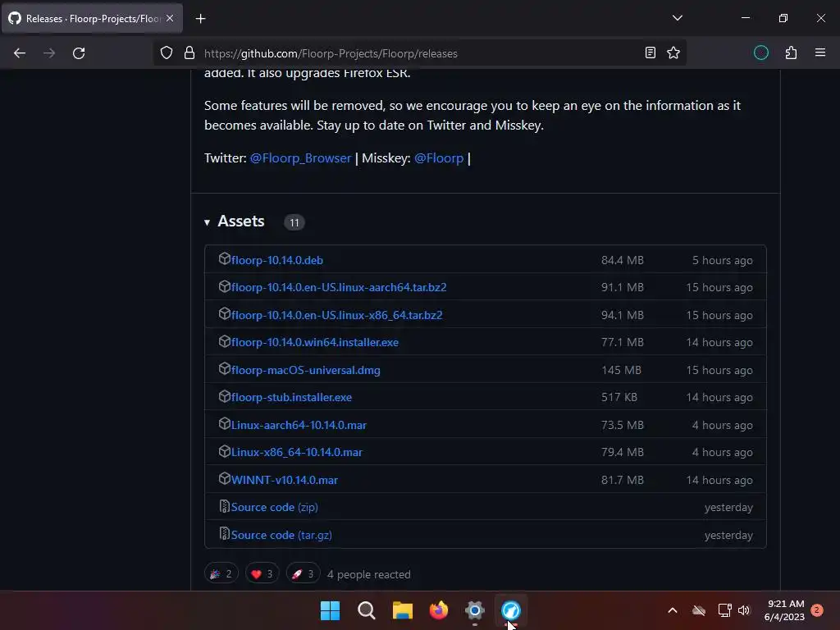Open the @Floorp Misskey link

coord(439,158)
